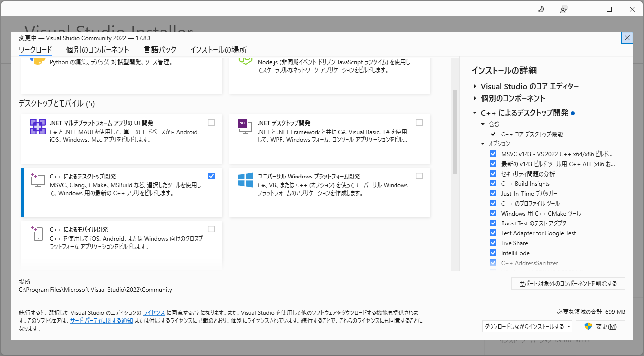The width and height of the screenshot is (644, 356).
Task: Click the install path C:\Program Files\Microsoft Visual Studio text
Action: point(96,290)
